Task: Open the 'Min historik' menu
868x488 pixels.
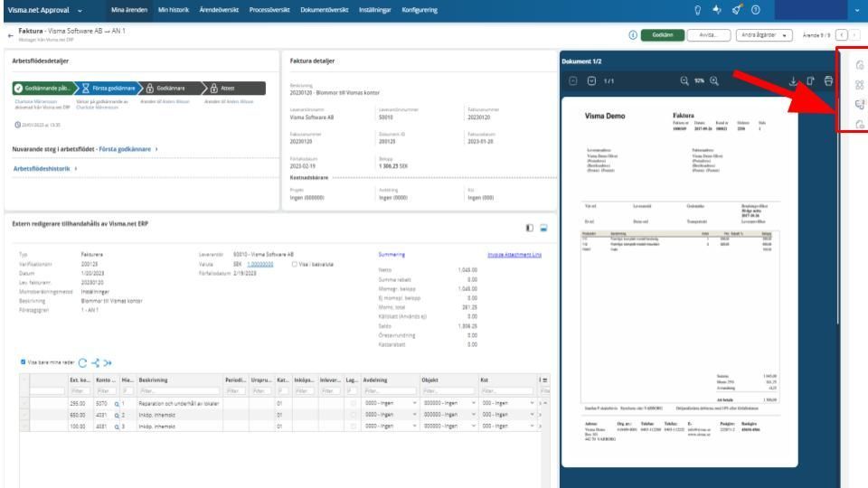Action: pyautogui.click(x=175, y=9)
